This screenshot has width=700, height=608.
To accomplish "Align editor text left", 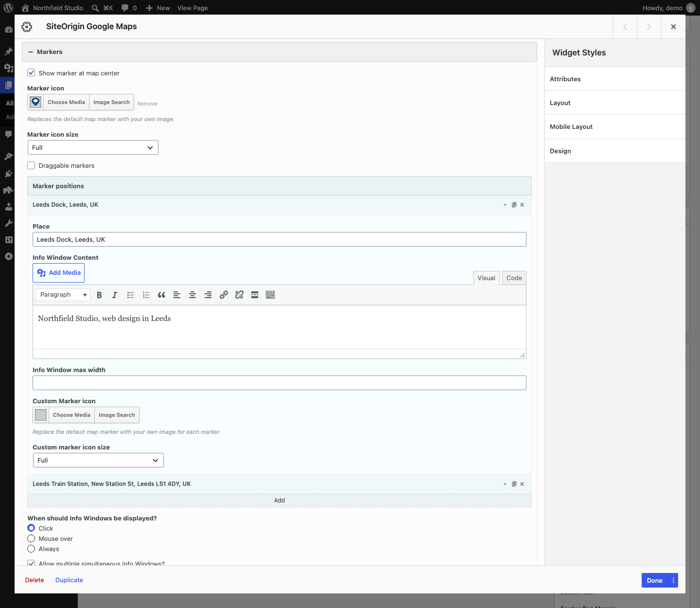I will pyautogui.click(x=177, y=295).
